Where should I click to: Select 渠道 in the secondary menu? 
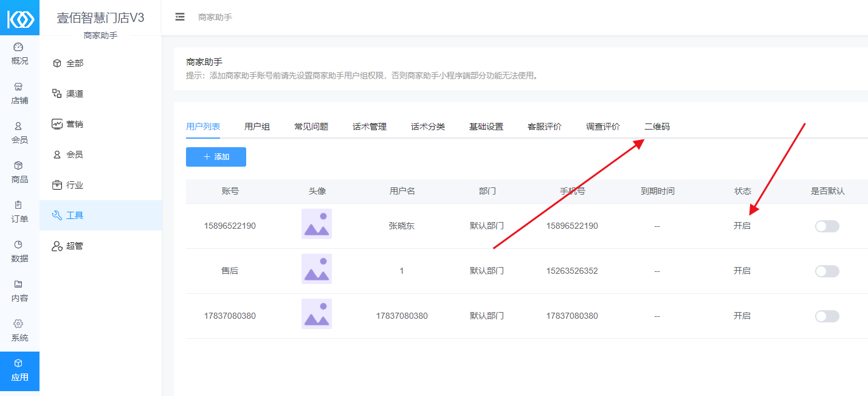pos(101,94)
